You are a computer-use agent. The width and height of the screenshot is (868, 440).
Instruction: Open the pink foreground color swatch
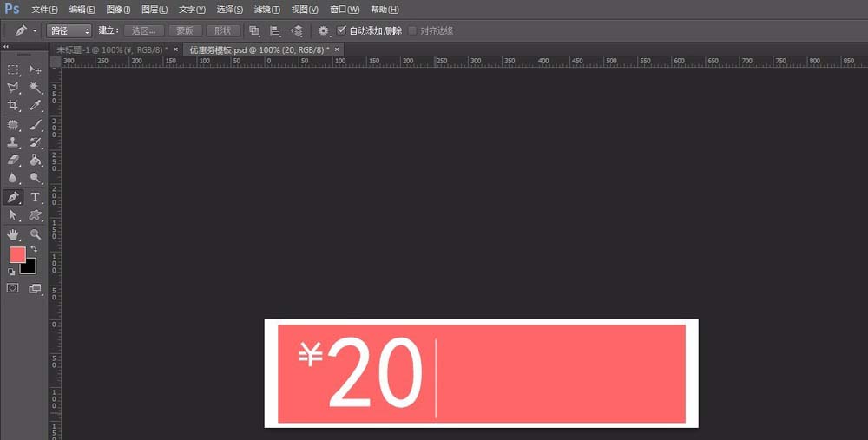click(x=17, y=254)
